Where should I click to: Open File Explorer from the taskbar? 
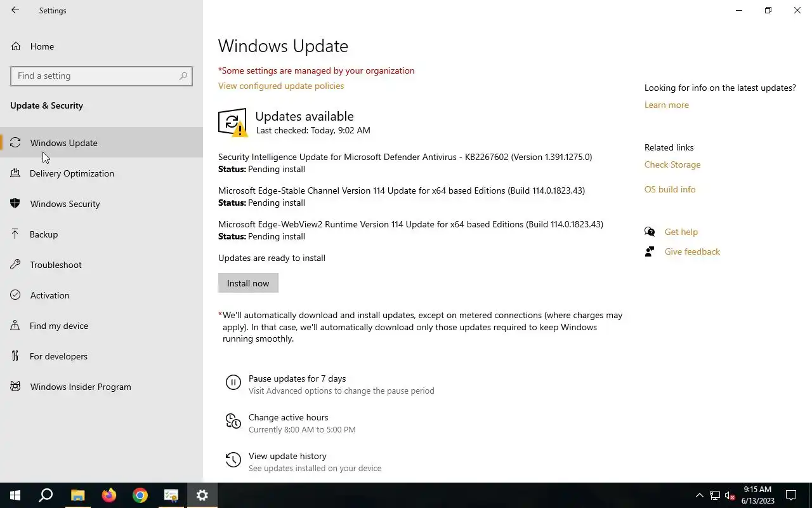pos(77,495)
